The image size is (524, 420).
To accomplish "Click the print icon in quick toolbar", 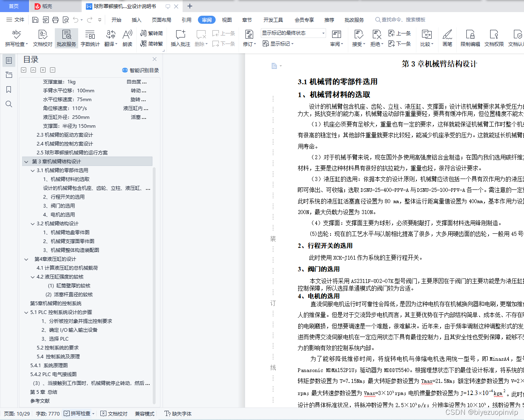I will (55, 20).
